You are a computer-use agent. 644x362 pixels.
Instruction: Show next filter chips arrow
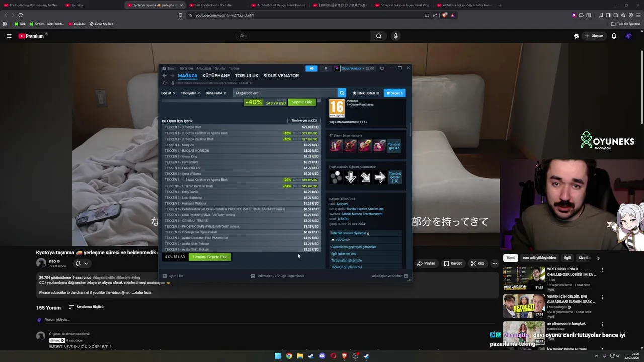tap(598, 258)
